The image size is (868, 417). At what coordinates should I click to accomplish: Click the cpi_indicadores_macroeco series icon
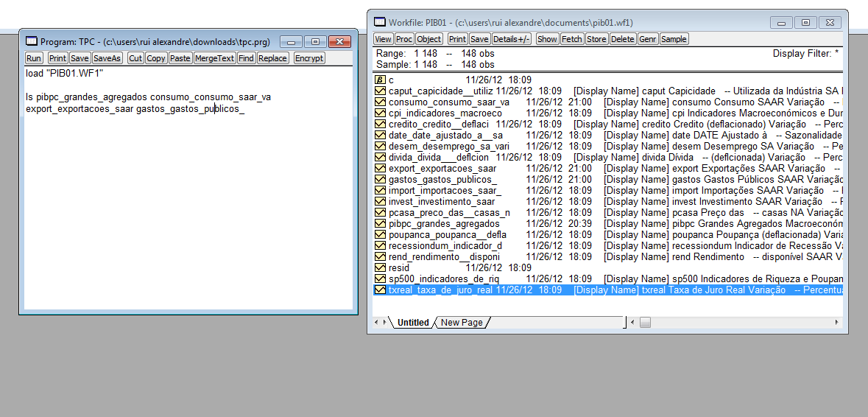[x=380, y=113]
